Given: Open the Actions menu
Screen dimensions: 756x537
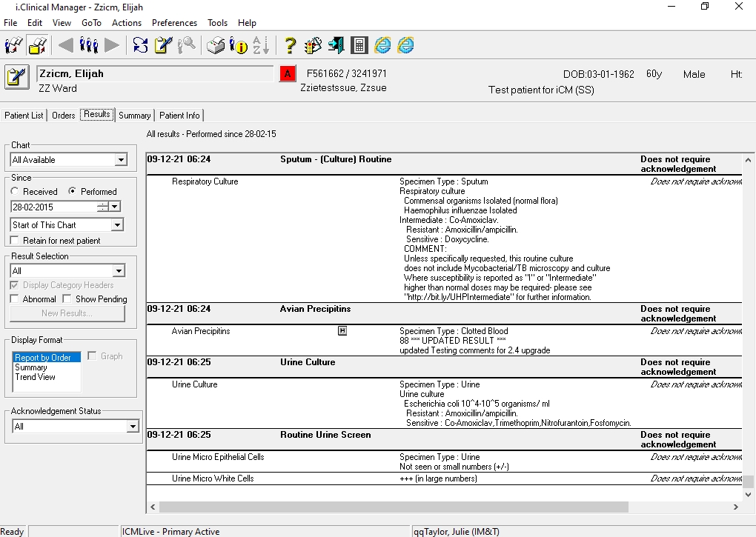Looking at the screenshot, I should pyautogui.click(x=127, y=23).
